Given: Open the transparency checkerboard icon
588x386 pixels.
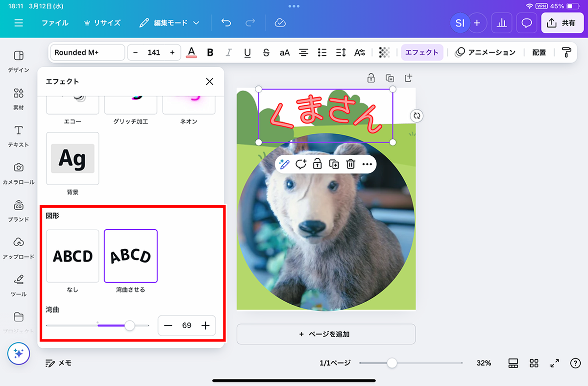Looking at the screenshot, I should click(385, 52).
